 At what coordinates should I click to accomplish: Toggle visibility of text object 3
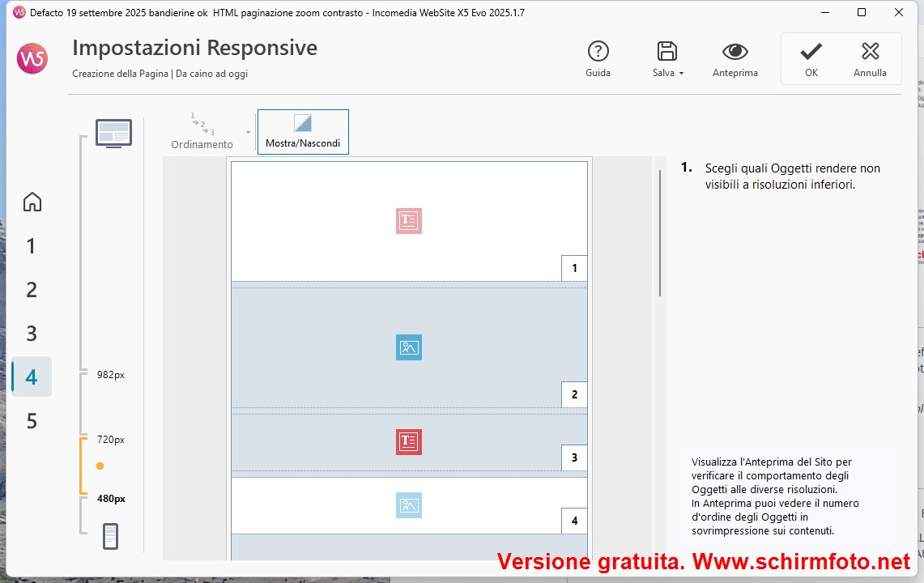(409, 442)
